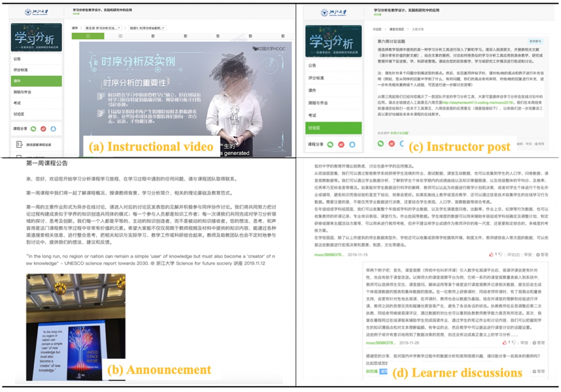561x392 pixels.
Task: Open 考试 in the instructor post page sidebar
Action: [333, 115]
